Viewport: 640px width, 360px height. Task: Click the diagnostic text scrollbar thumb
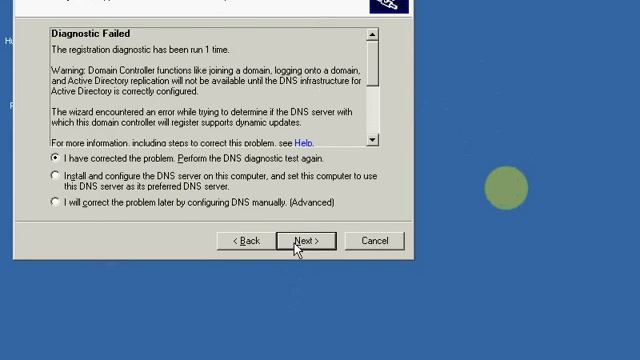coord(372,64)
